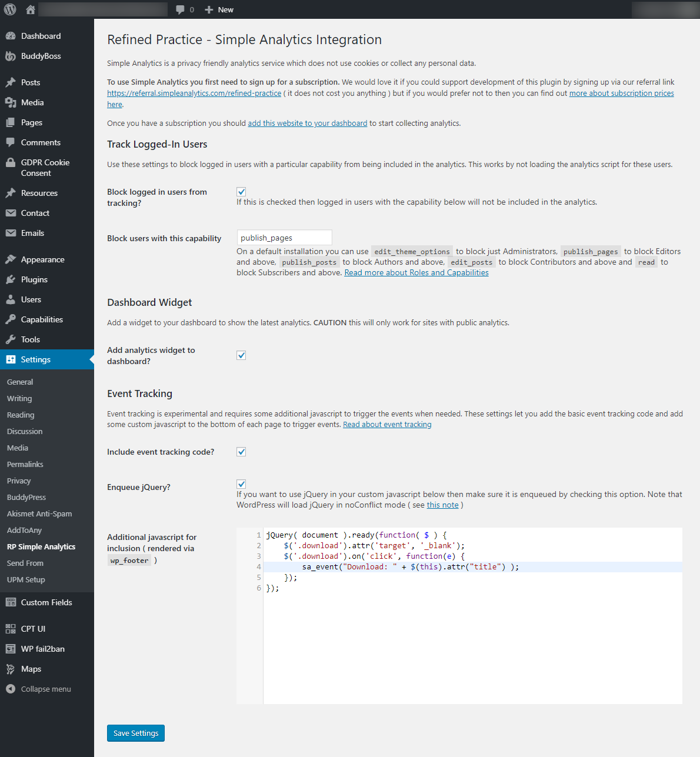Viewport: 700px width, 757px height.
Task: Click the Media library icon
Action: 11,102
